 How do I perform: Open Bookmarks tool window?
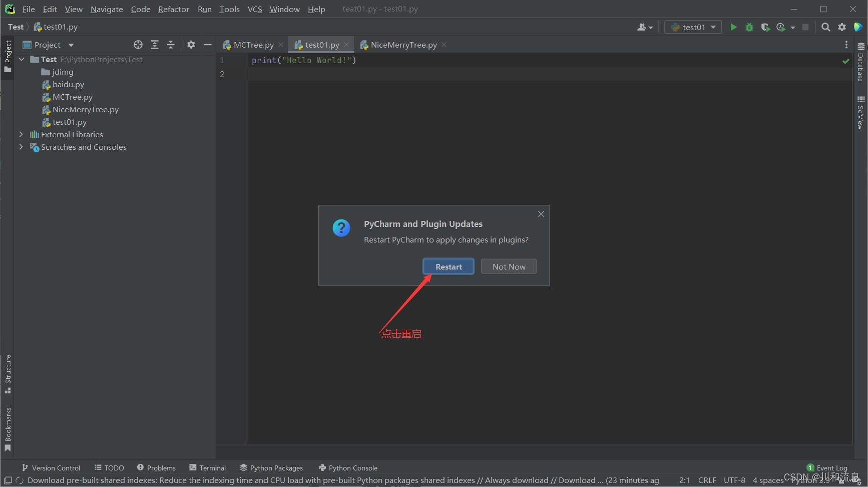(x=8, y=429)
